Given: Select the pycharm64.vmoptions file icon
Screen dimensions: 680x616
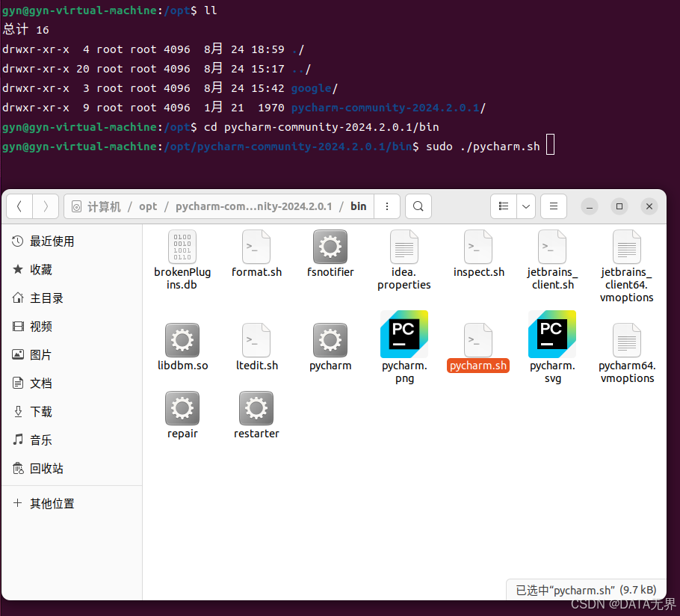Looking at the screenshot, I should 627,340.
